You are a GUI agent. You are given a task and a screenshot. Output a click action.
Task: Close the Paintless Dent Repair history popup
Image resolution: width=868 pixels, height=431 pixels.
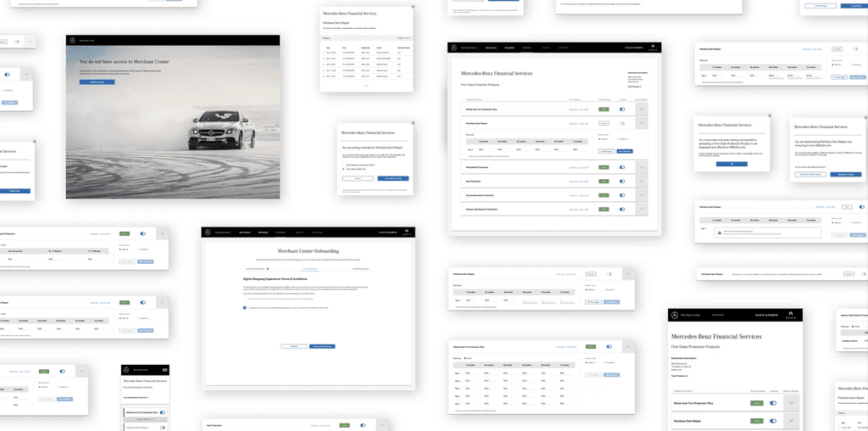click(413, 7)
